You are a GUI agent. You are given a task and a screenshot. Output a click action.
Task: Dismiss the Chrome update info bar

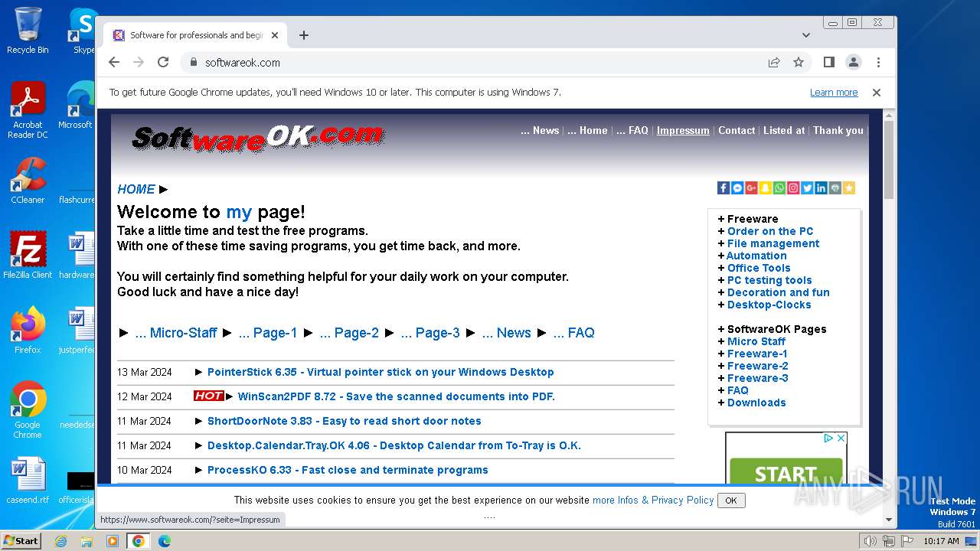(877, 92)
